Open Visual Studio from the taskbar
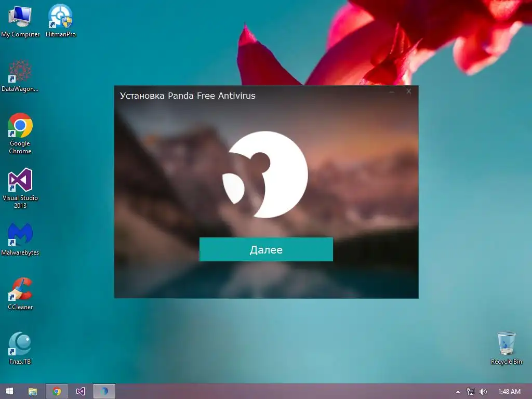The width and height of the screenshot is (532, 399). point(81,391)
